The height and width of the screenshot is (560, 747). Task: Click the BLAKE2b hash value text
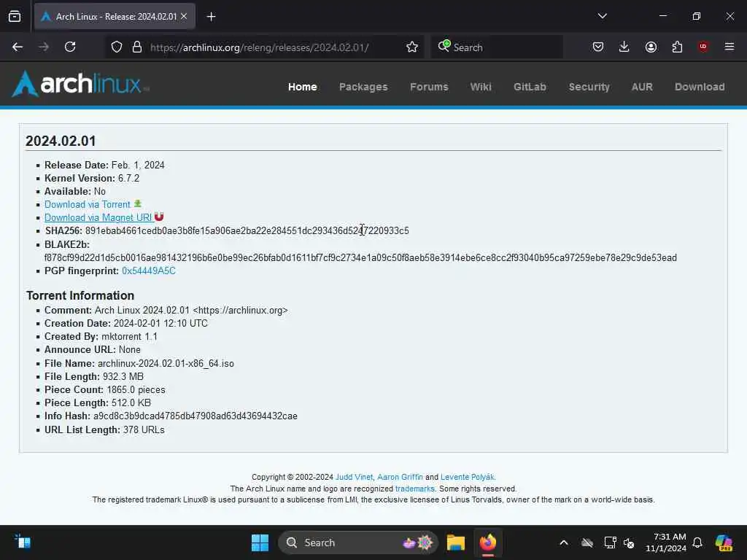pyautogui.click(x=360, y=257)
